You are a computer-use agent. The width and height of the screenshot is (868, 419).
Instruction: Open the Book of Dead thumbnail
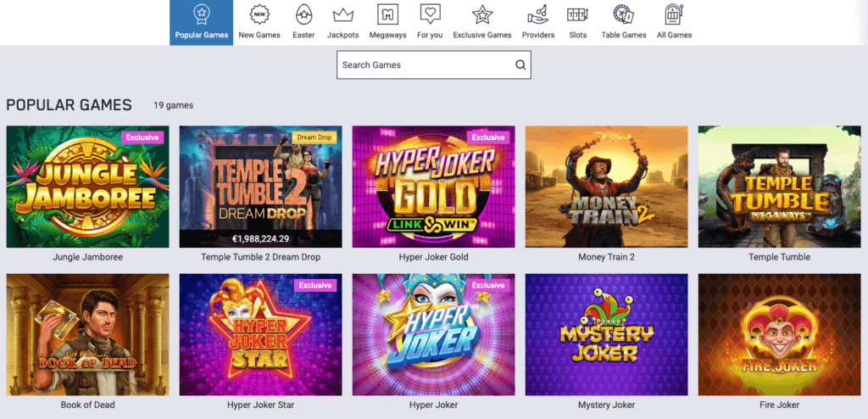[87, 335]
